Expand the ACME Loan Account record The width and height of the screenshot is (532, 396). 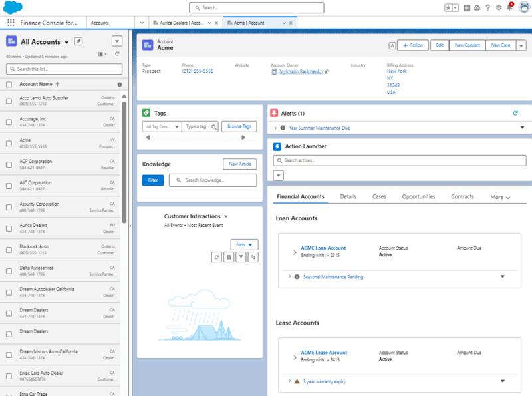click(x=295, y=252)
